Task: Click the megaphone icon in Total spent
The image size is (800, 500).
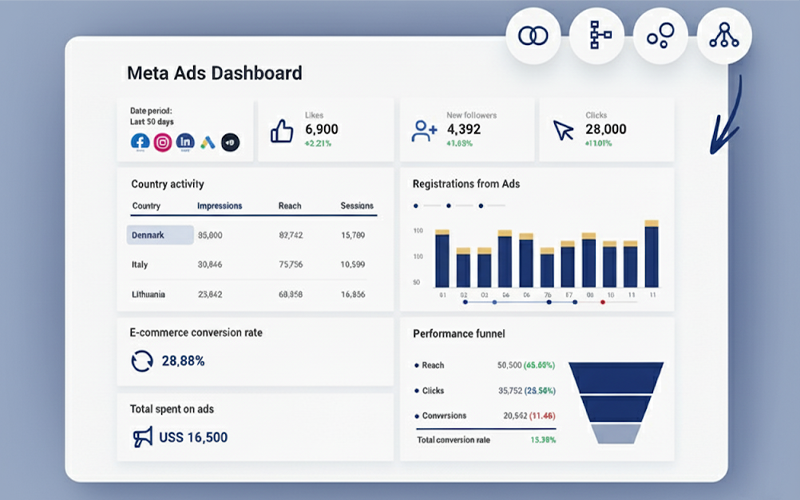Action: pyautogui.click(x=143, y=437)
